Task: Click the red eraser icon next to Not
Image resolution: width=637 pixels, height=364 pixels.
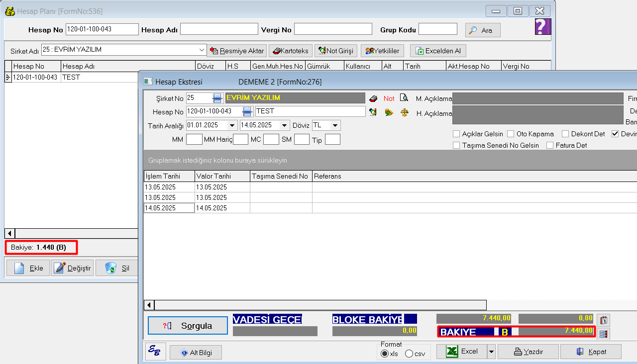Action: pos(373,98)
